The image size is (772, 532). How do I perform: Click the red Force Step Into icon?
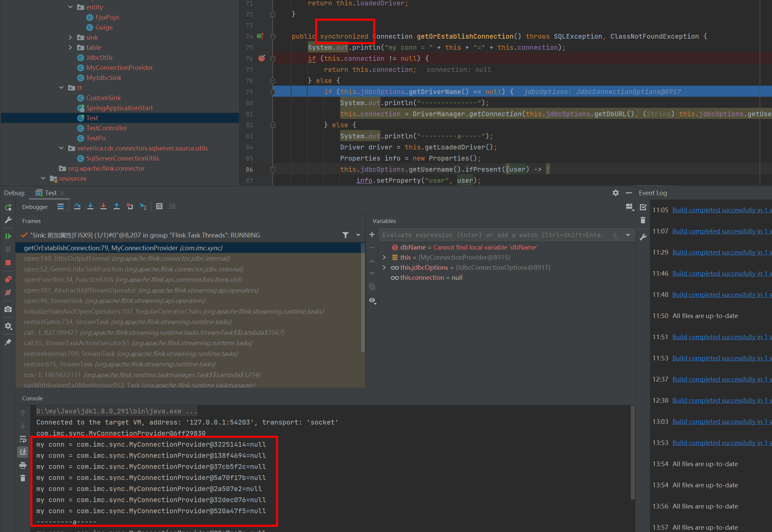(104, 206)
